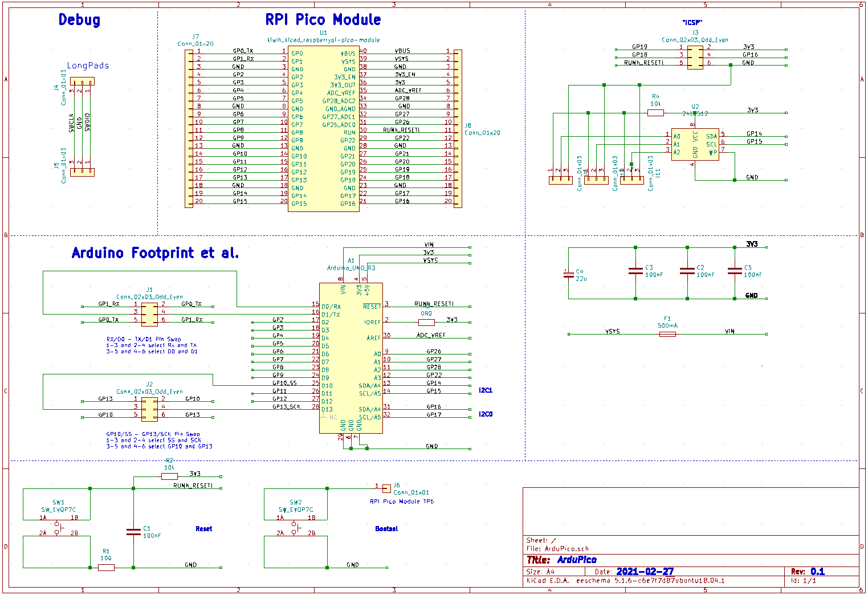This screenshot has width=868, height=595.
Task: Select the "RPI Pico Module" heading
Action: coord(323,20)
